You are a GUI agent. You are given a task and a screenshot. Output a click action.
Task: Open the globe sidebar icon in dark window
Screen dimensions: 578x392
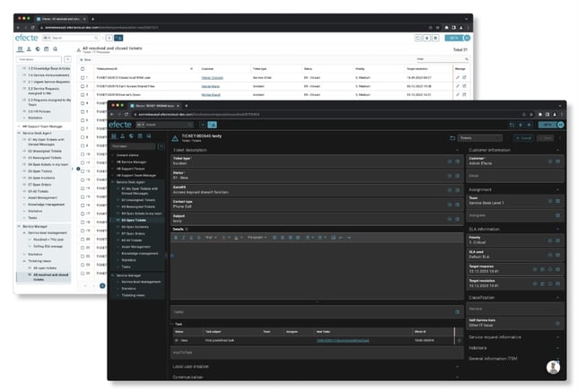(x=131, y=136)
